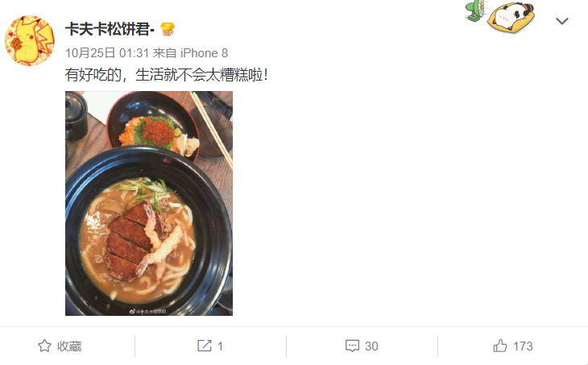Click the green fan decoration icon
This screenshot has width=588, height=365.
coord(476,10)
